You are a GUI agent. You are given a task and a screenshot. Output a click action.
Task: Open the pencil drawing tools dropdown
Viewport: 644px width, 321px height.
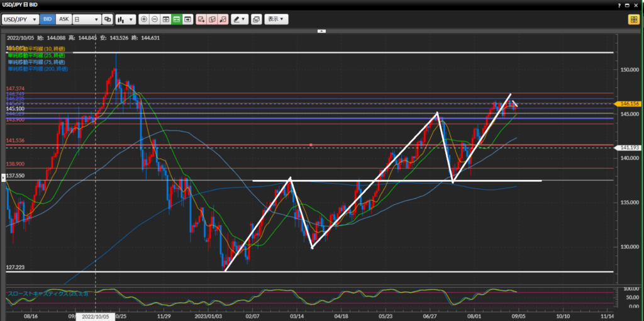[x=239, y=20]
